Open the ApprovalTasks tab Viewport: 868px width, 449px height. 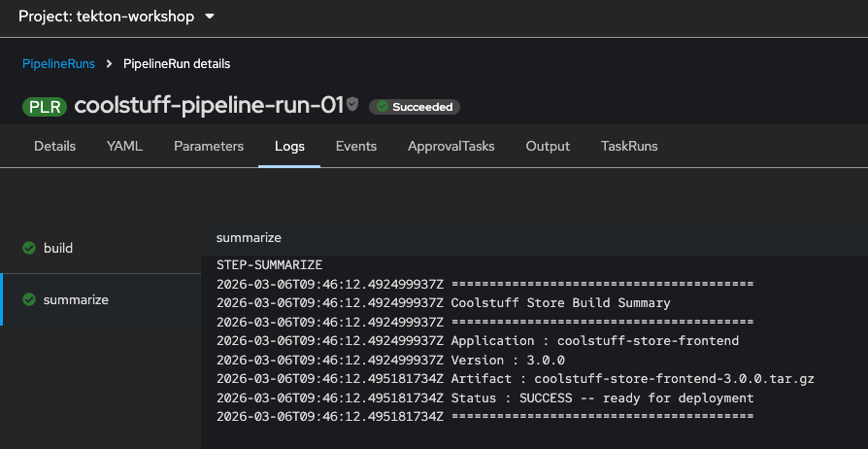[451, 147]
